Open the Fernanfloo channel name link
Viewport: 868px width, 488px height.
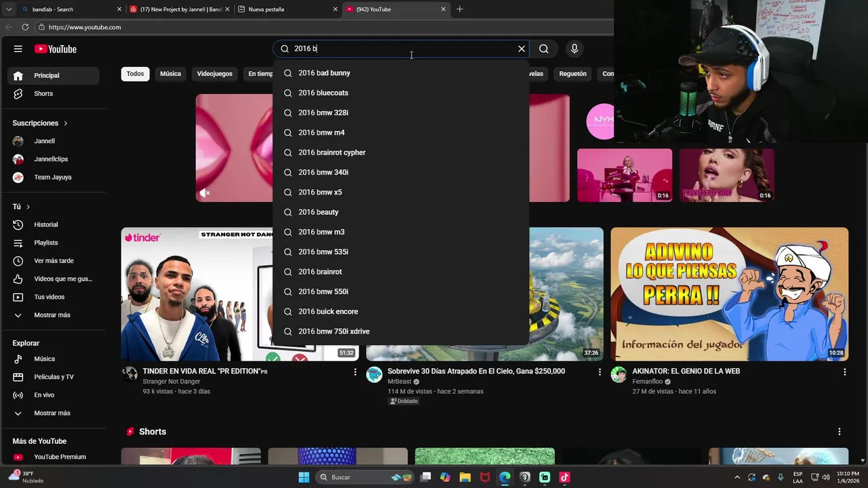click(648, 382)
